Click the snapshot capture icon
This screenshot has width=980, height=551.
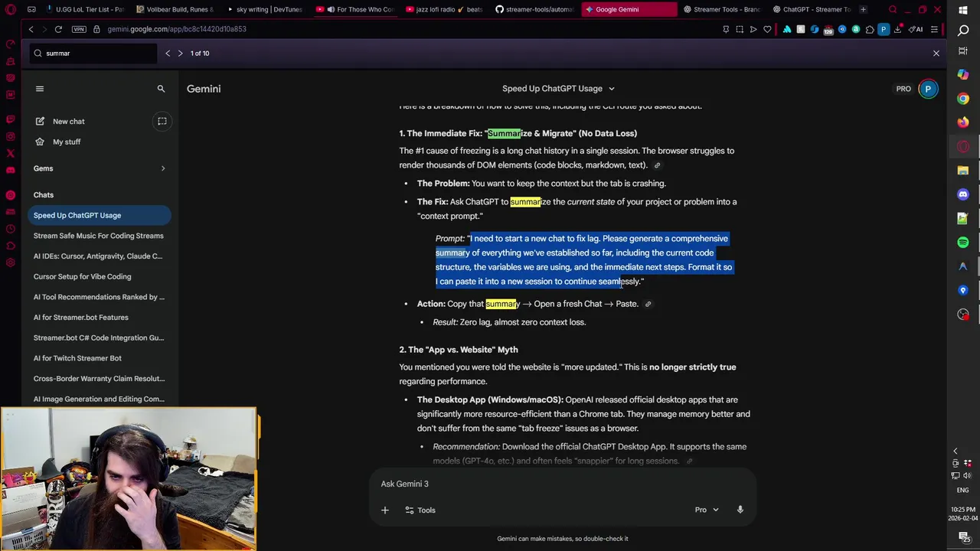click(740, 29)
